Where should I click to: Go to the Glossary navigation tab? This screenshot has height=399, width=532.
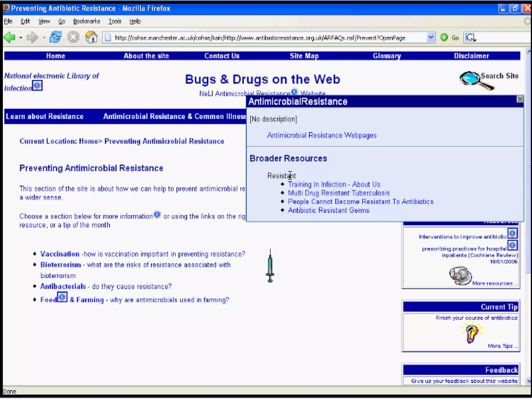(387, 56)
